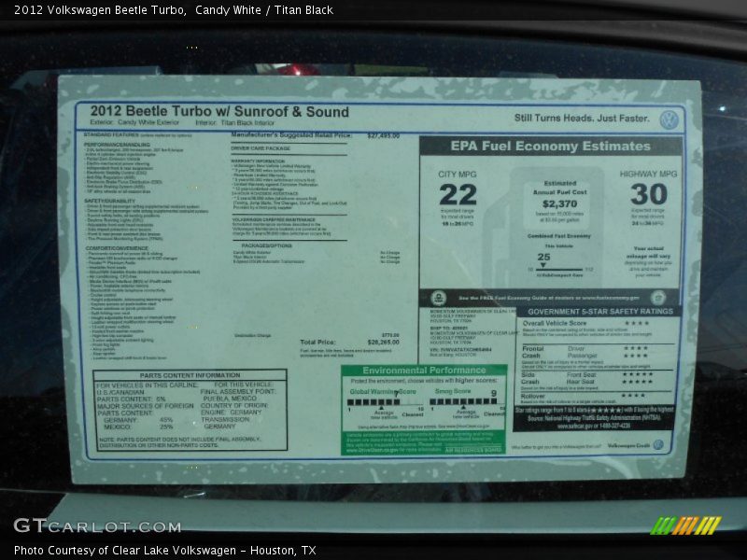This screenshot has width=747, height=560.
Task: Click the 'Photo Courtesy of Clear Lake Volkswagen' caption
Action: [x=125, y=551]
